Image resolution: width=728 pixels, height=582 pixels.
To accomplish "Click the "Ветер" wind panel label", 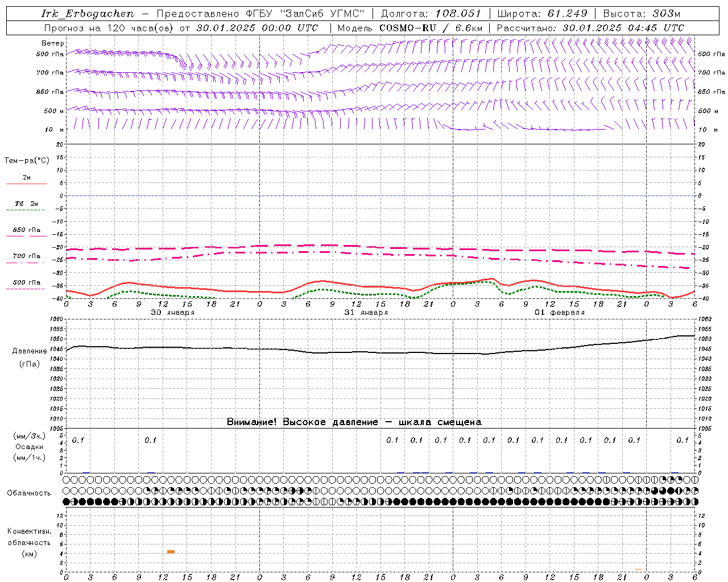I will pos(53,43).
